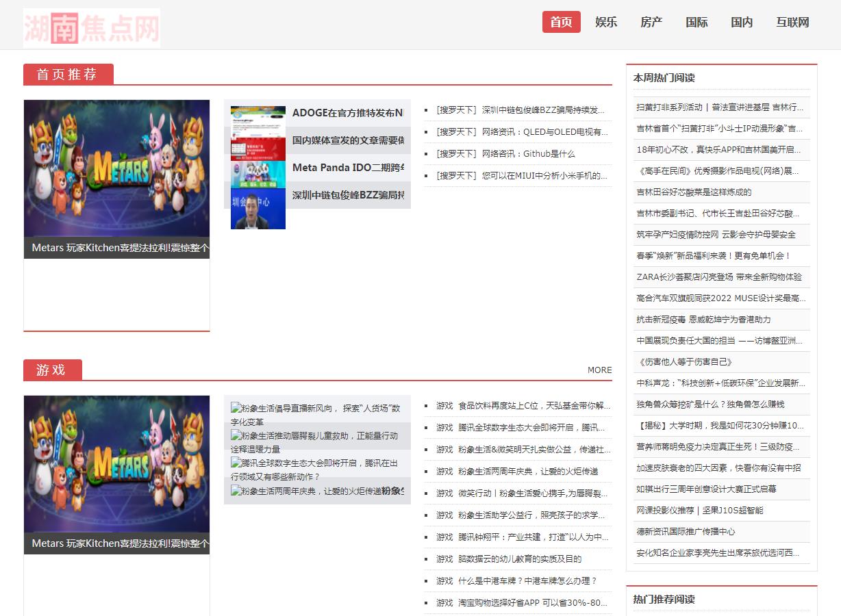Open the 首页推荐 section heading
841x616 pixels.
pos(68,75)
